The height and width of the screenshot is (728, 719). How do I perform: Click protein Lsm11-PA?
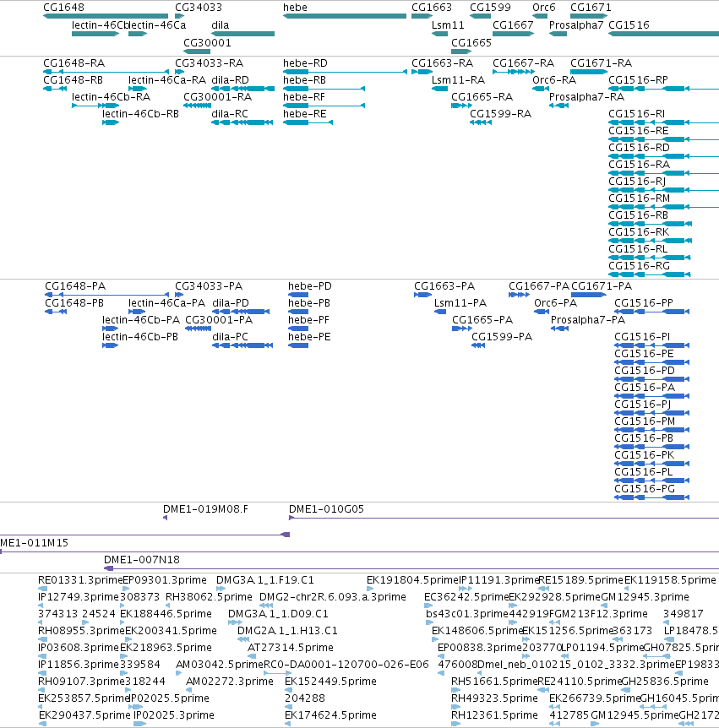440,312
